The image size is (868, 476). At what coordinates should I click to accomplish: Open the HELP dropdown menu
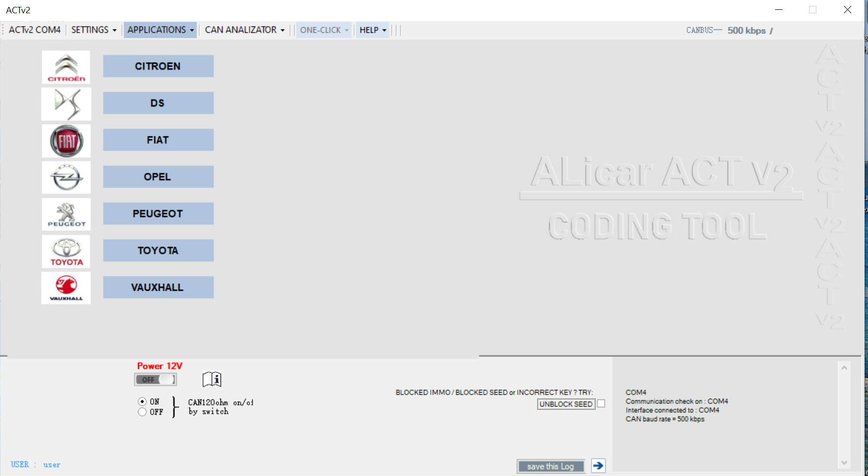[373, 30]
